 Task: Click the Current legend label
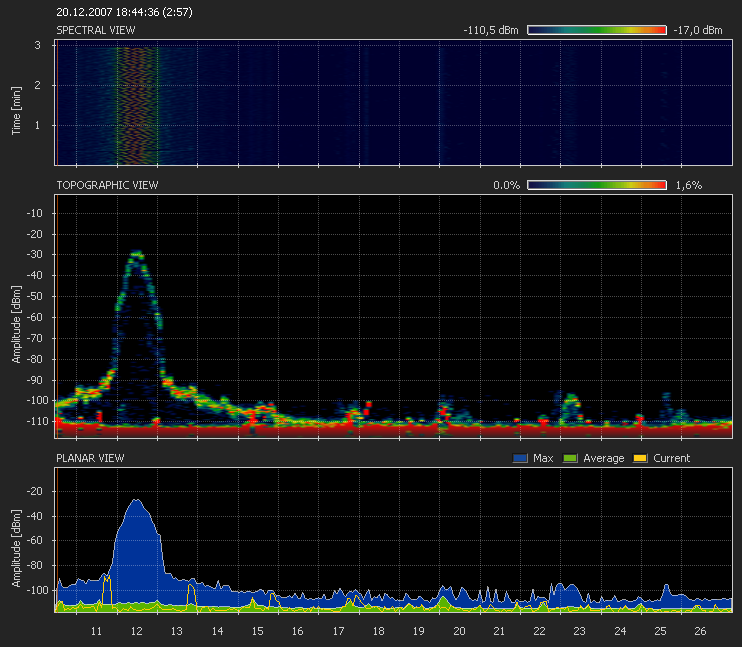click(671, 458)
